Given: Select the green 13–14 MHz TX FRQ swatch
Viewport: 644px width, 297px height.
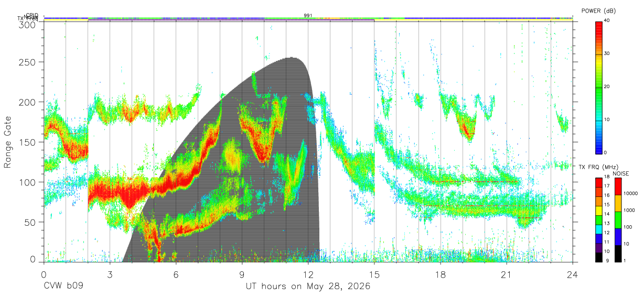Looking at the screenshot, I should pos(598,219).
